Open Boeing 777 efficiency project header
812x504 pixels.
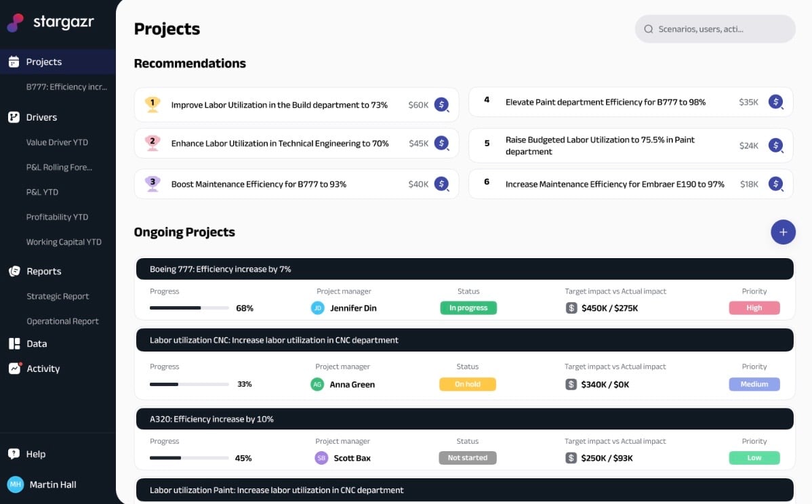(x=464, y=269)
